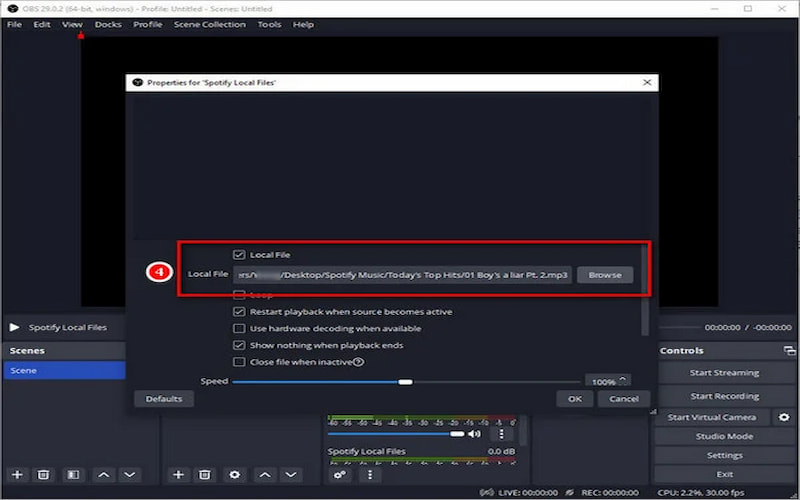Adjust the Speed slider handle
The width and height of the screenshot is (800, 500).
tap(406, 382)
